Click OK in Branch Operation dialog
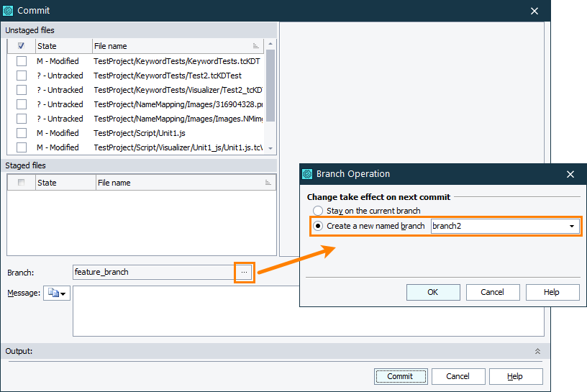 point(433,293)
